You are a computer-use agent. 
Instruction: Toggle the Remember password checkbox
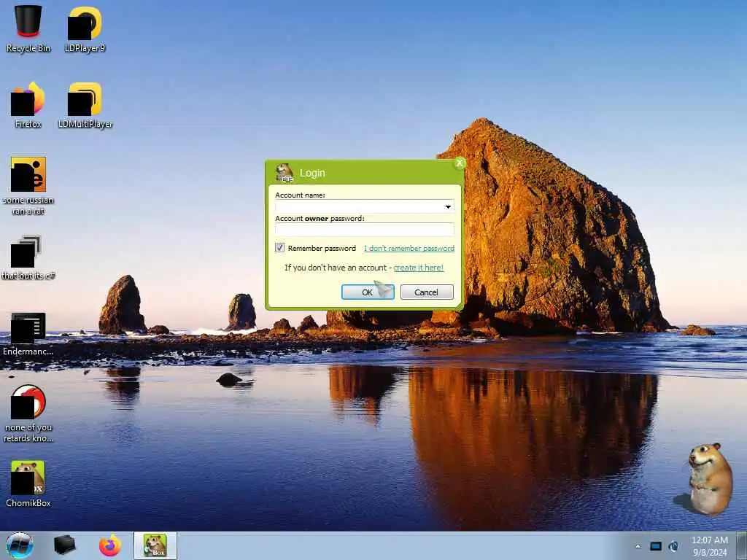coord(279,248)
